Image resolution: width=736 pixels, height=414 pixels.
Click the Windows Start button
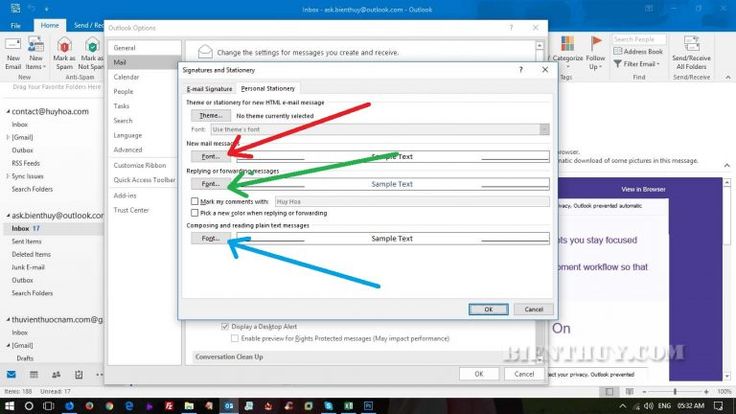(x=9, y=406)
